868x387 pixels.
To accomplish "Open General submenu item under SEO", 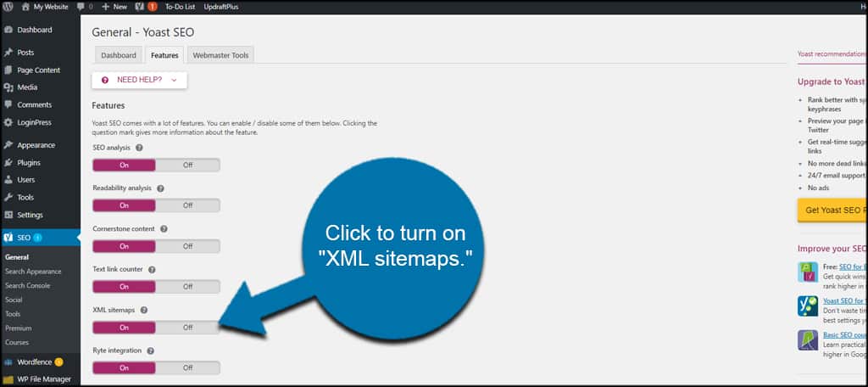I will click(17, 257).
